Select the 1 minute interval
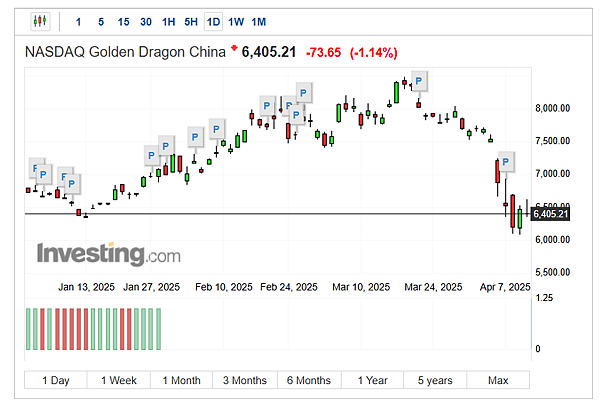The height and width of the screenshot is (409, 600). [x=78, y=22]
